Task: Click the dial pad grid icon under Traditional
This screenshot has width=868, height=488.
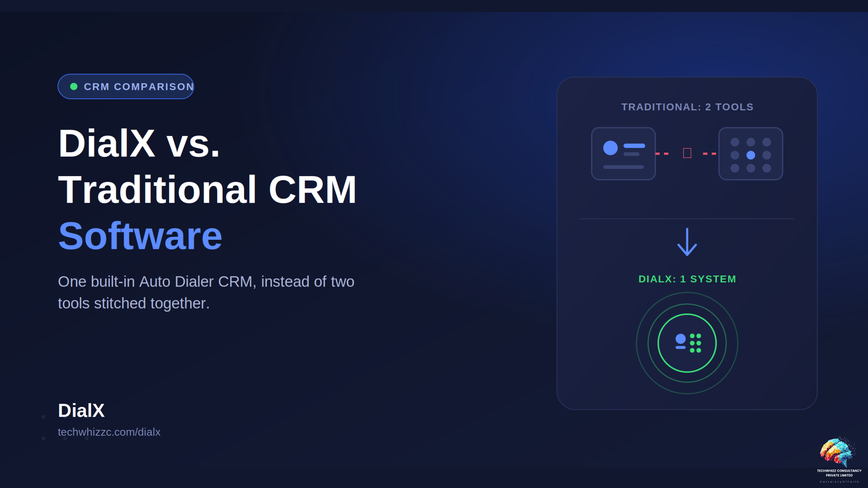Action: (x=751, y=154)
